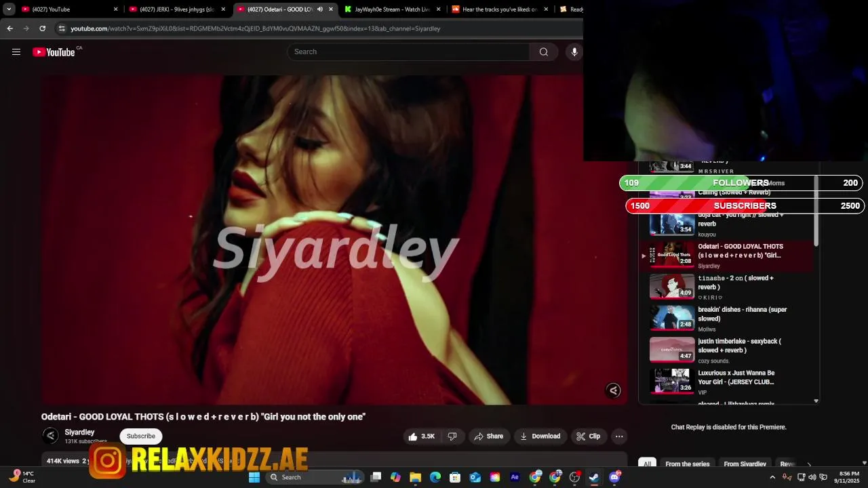This screenshot has width=868, height=488.
Task: Open the Windows Start menu
Action: [254, 477]
